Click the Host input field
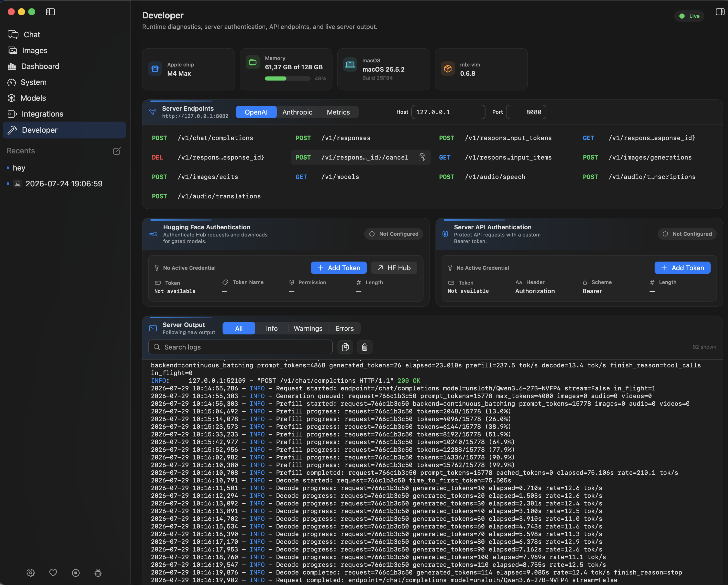Screen dimensions: 728x585 tap(448, 112)
